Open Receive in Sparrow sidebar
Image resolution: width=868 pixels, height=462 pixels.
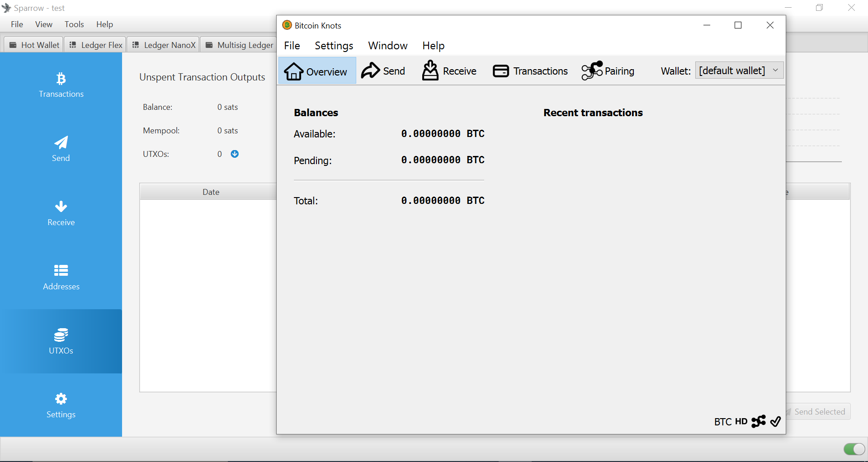click(x=61, y=213)
